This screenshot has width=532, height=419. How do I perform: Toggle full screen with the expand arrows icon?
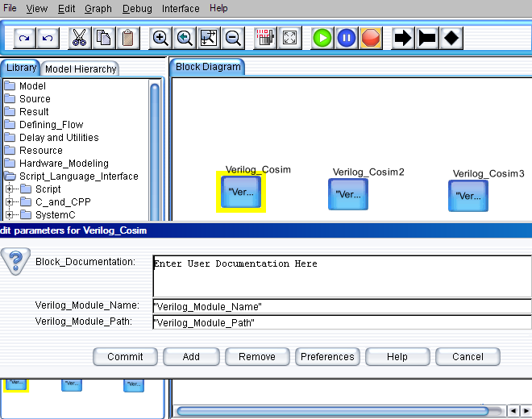(x=289, y=38)
